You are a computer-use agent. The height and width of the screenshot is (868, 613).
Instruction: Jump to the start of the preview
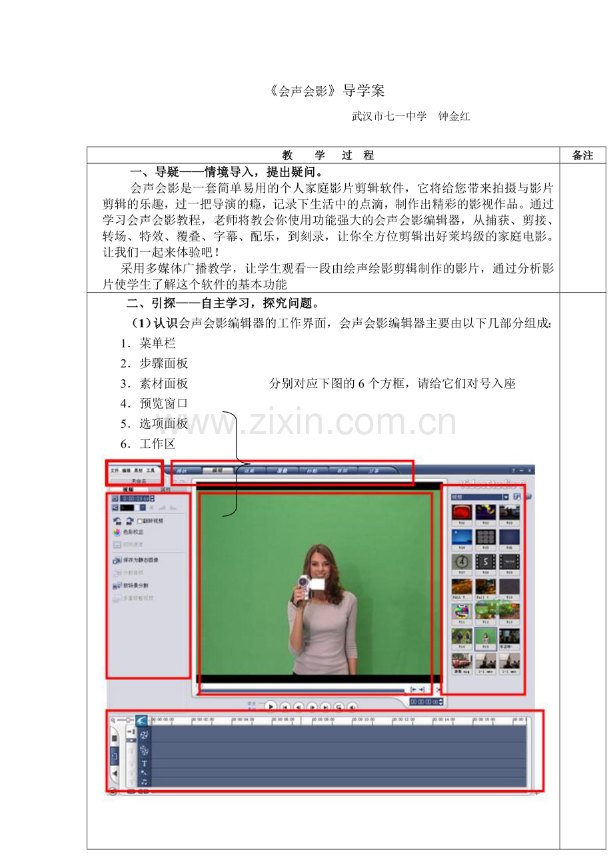tap(284, 706)
